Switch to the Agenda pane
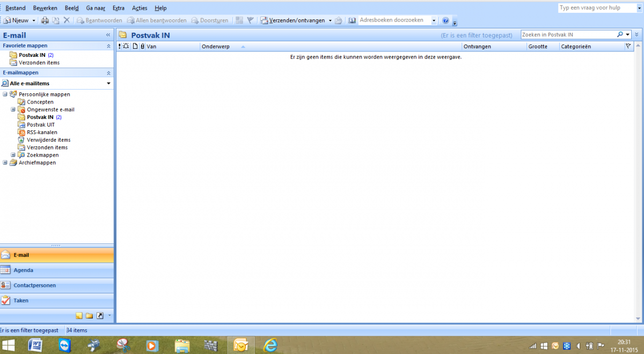Screen dimensions: 644x354 click(x=57, y=270)
